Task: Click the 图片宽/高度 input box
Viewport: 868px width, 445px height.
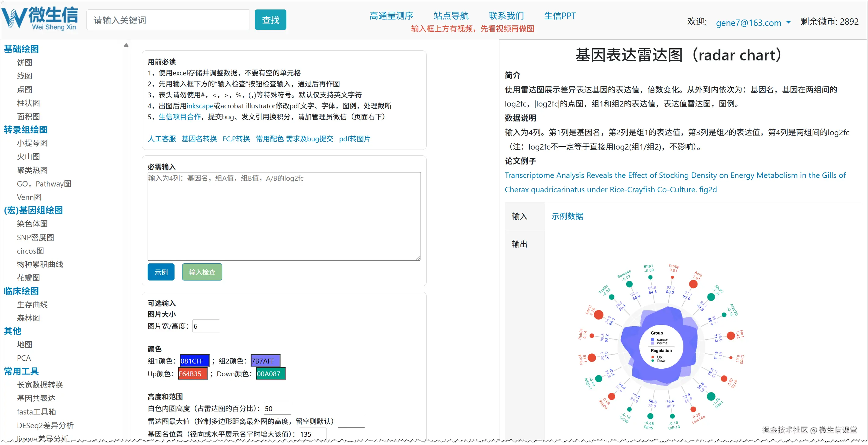Action: (x=206, y=326)
